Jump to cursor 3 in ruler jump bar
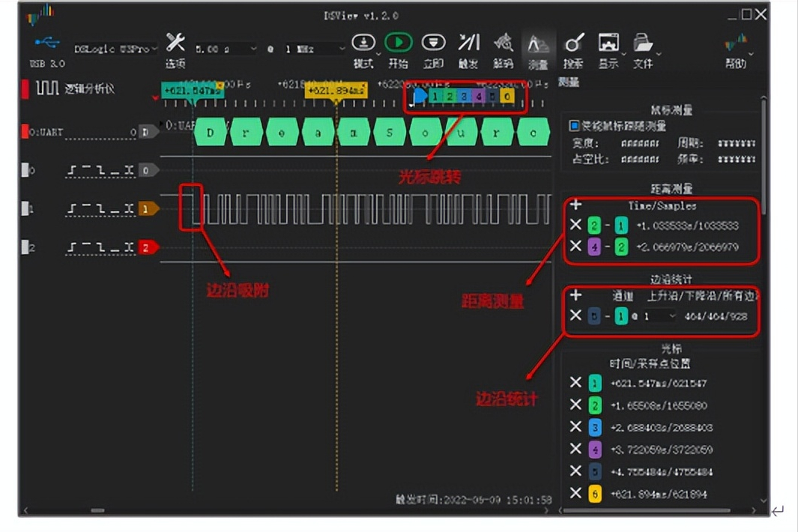This screenshot has width=798, height=532. (x=464, y=96)
